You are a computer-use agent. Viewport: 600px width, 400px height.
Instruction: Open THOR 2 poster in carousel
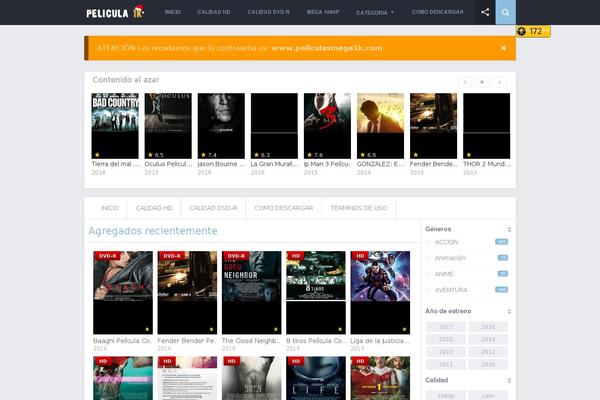coord(486,126)
